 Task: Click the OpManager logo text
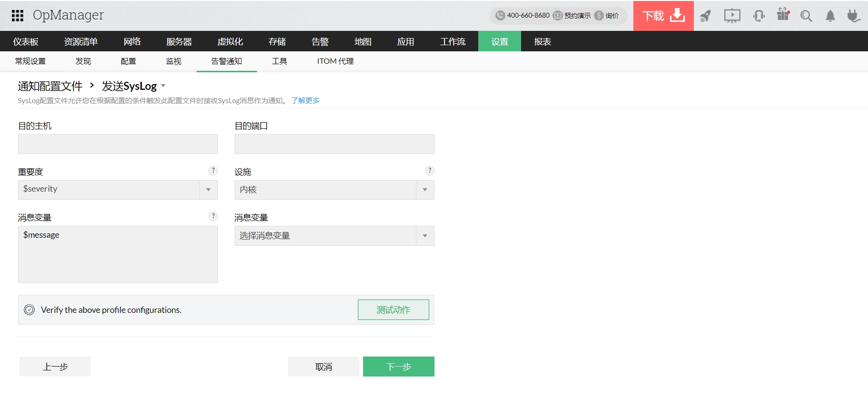68,15
